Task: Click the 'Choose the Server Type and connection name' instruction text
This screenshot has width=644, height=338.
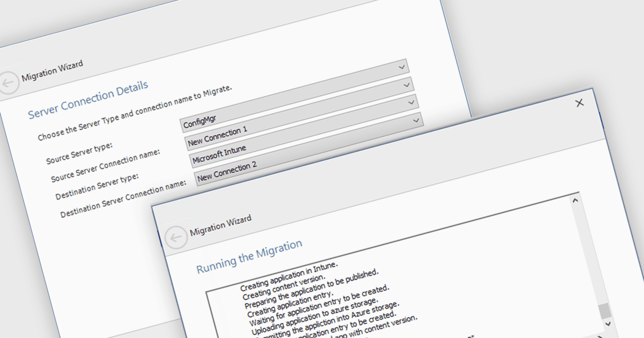Action: 135,114
